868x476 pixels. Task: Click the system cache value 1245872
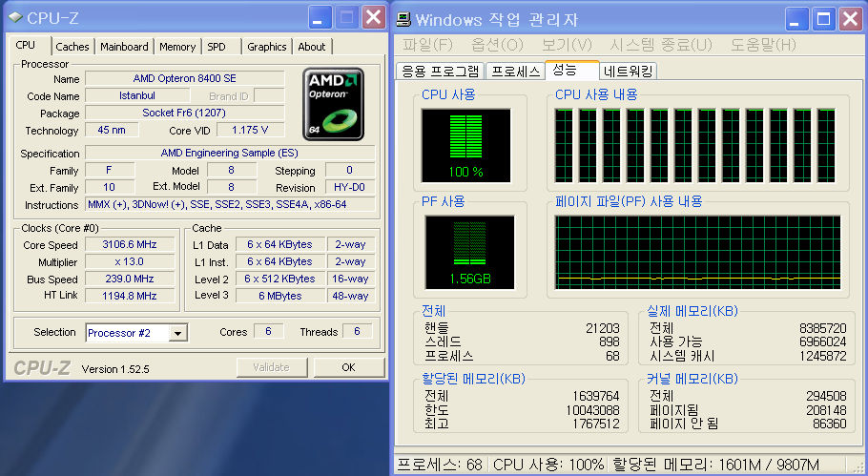pyautogui.click(x=822, y=356)
